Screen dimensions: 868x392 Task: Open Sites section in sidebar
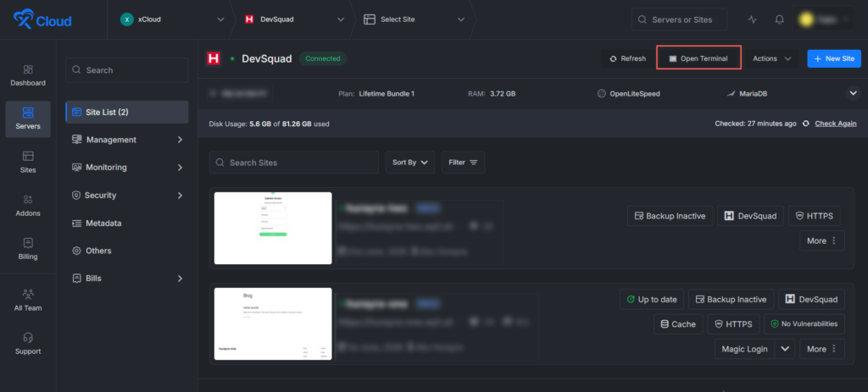click(x=28, y=163)
